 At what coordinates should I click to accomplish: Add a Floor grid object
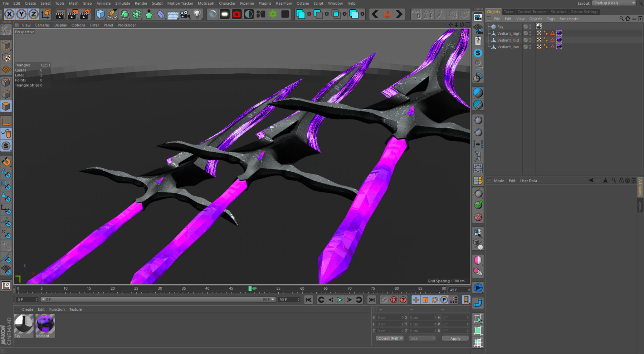point(173,14)
